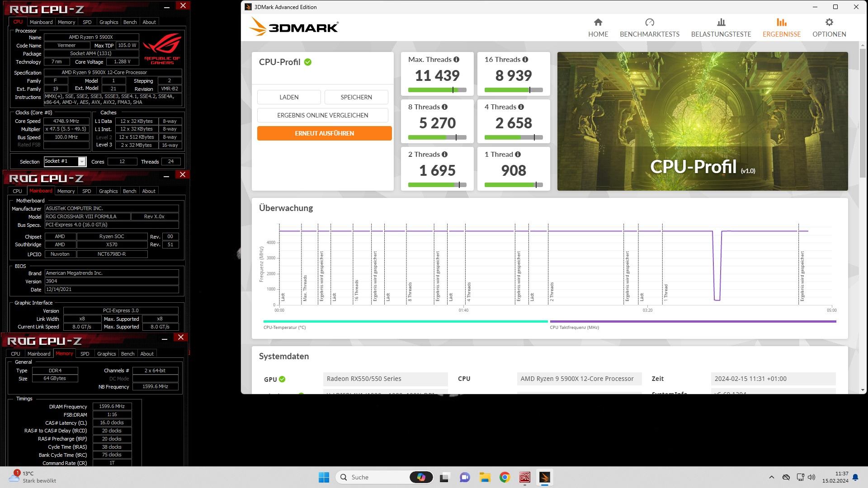Open the notifications bell
Viewport: 868px width, 488px height.
(855, 477)
